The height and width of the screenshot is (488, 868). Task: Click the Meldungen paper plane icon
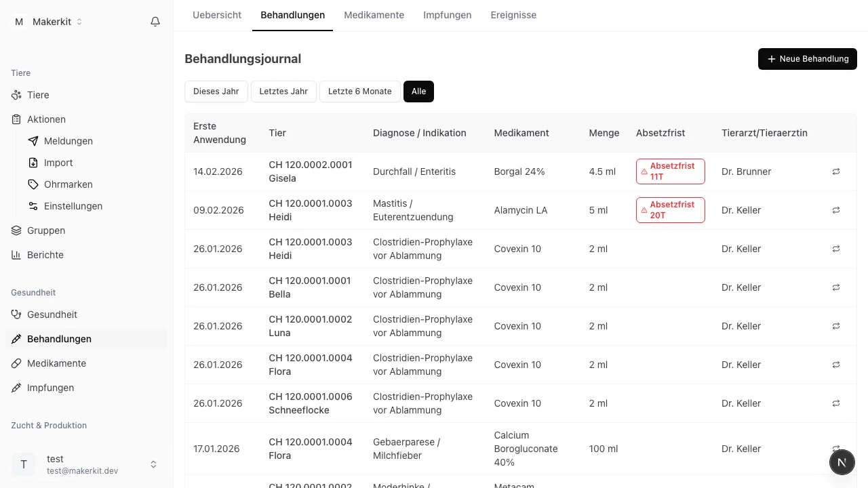click(x=33, y=141)
